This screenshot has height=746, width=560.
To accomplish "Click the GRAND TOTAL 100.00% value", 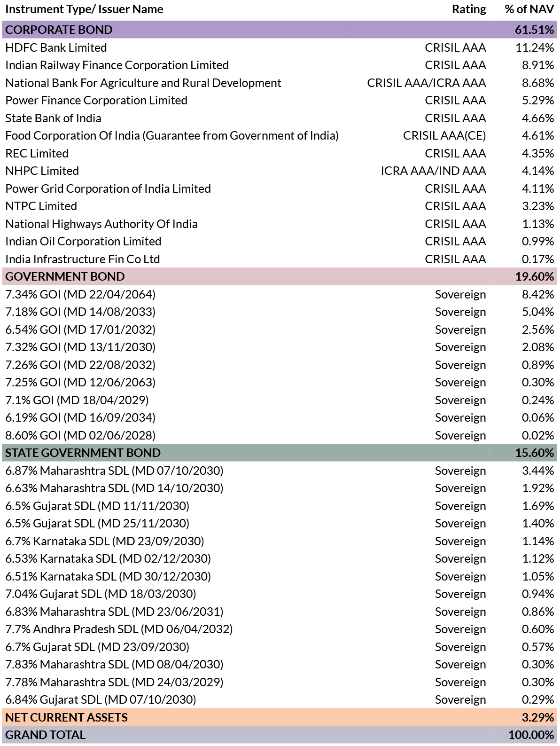I will (x=531, y=735).
